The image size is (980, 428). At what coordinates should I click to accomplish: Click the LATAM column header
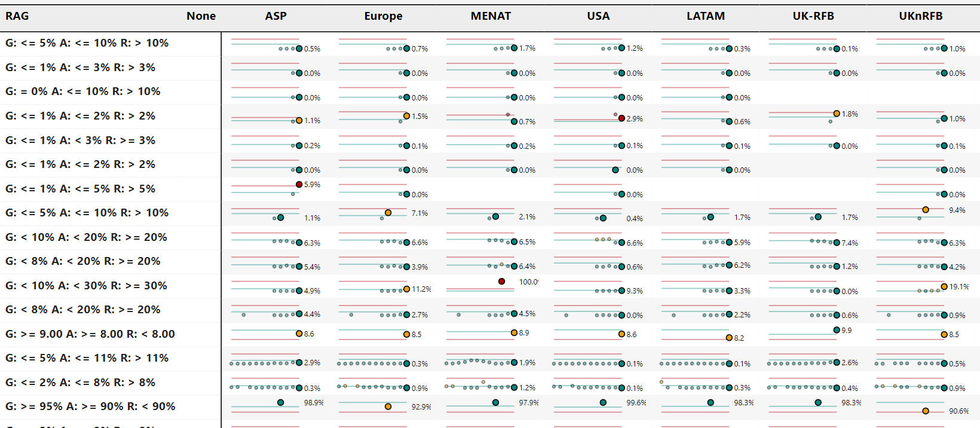(706, 16)
